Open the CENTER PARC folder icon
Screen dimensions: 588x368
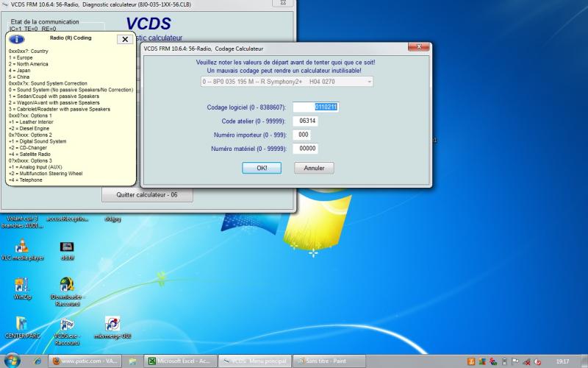pyautogui.click(x=22, y=327)
